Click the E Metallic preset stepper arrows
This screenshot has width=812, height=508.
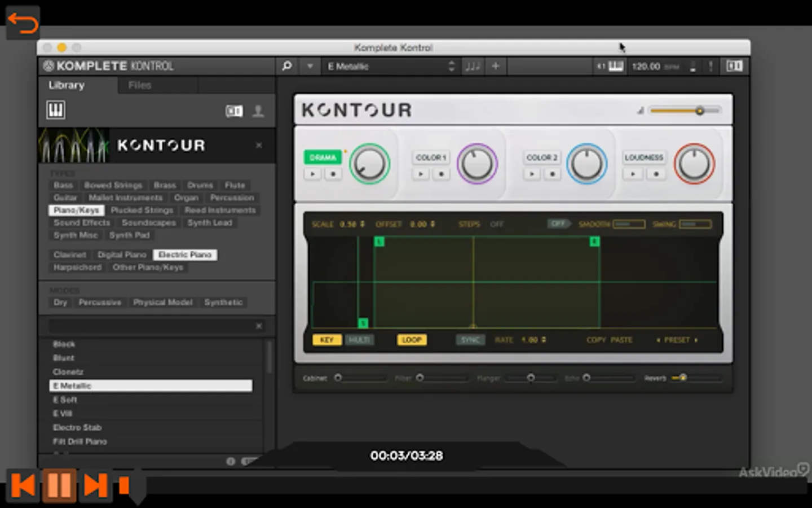coord(451,66)
